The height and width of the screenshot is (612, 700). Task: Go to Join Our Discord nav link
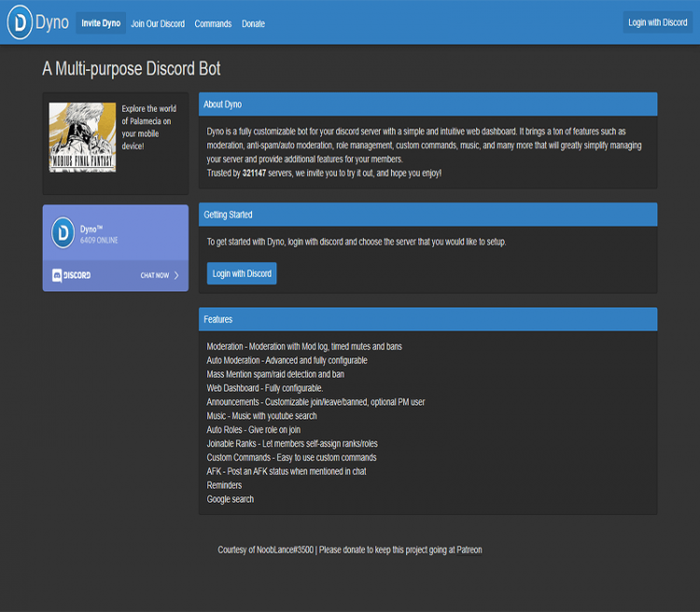point(158,23)
